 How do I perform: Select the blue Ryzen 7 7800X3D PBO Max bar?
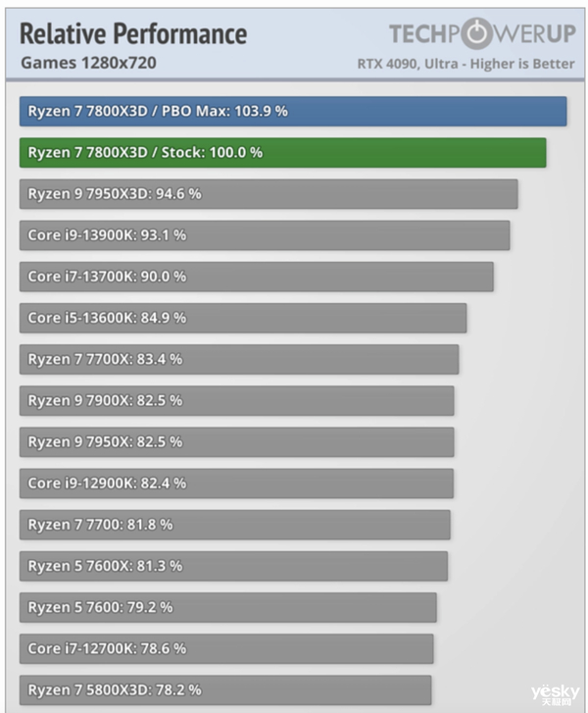[292, 111]
